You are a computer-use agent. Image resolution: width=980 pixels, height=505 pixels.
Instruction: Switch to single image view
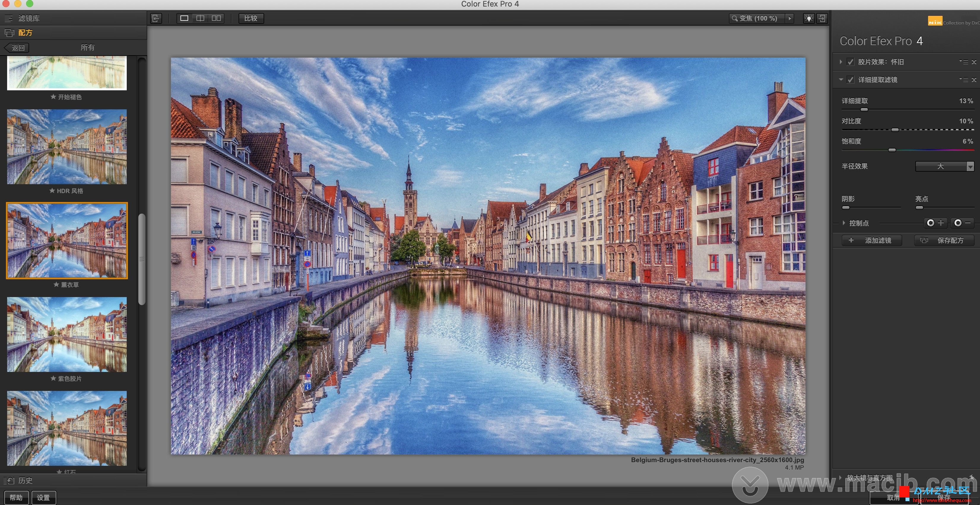coord(184,18)
